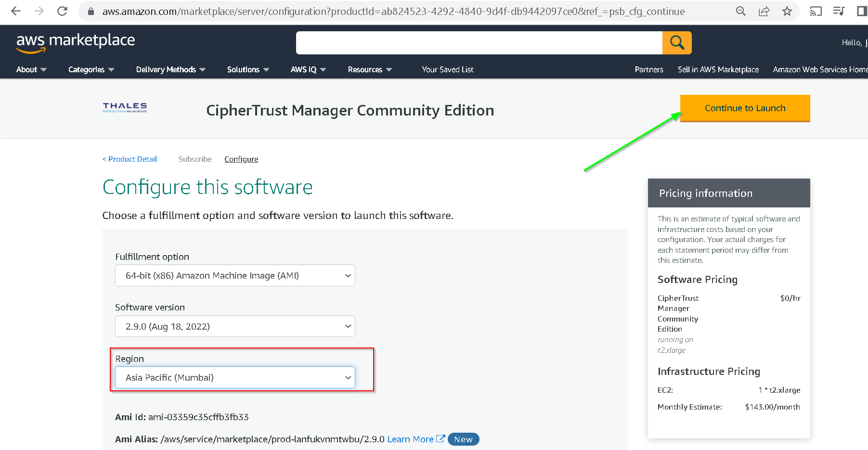Expand the Solutions menu
The width and height of the screenshot is (868, 450).
click(x=248, y=69)
